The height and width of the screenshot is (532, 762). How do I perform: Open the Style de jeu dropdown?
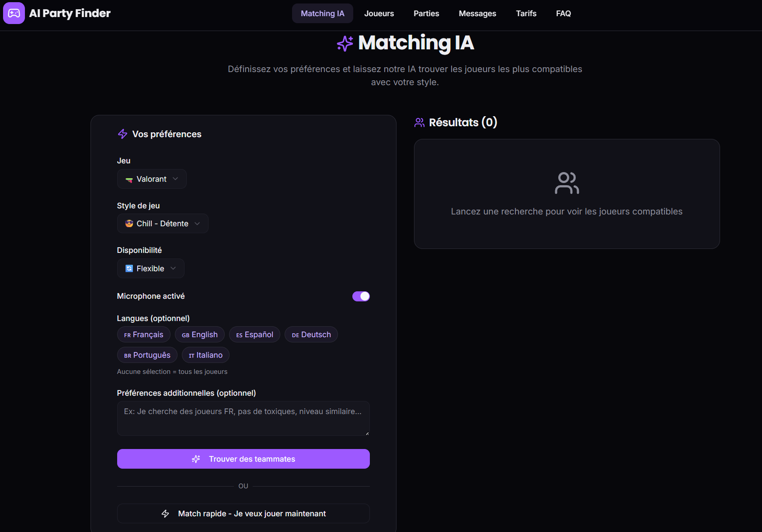coord(162,223)
